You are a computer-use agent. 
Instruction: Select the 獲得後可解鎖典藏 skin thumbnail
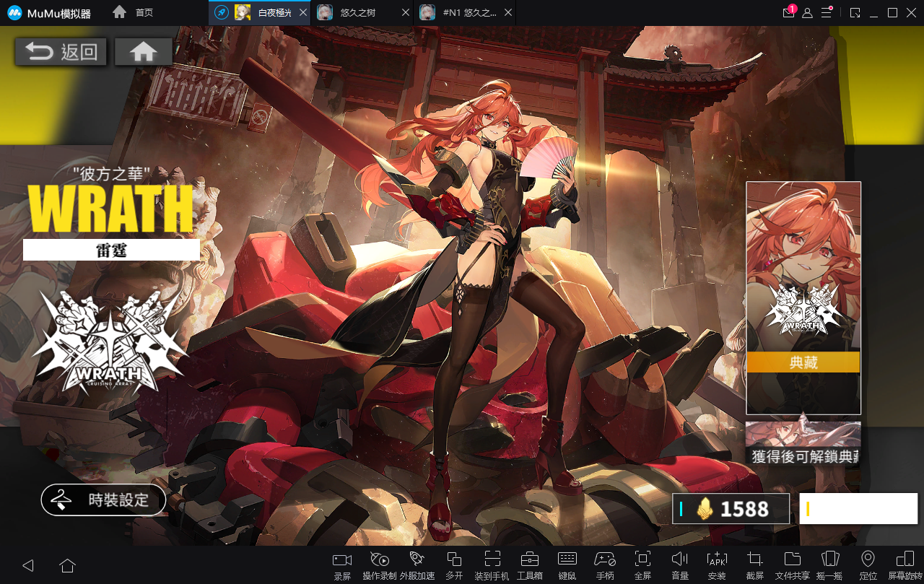pyautogui.click(x=803, y=445)
